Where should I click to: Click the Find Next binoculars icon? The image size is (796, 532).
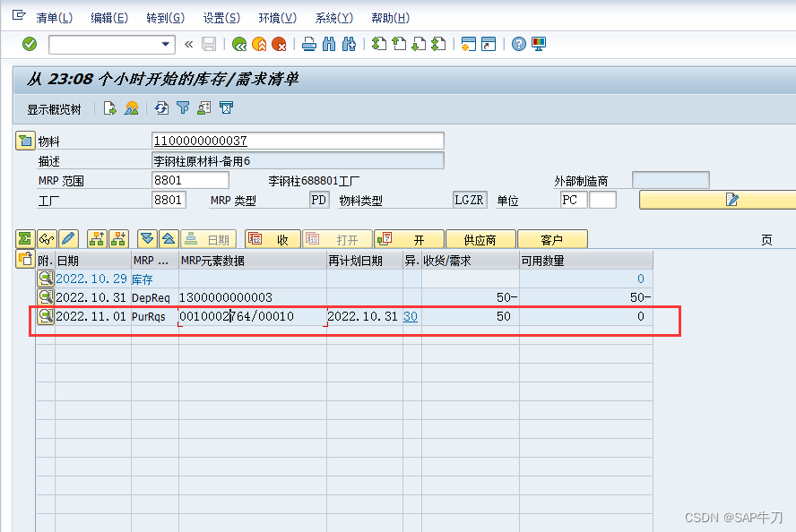coord(349,44)
